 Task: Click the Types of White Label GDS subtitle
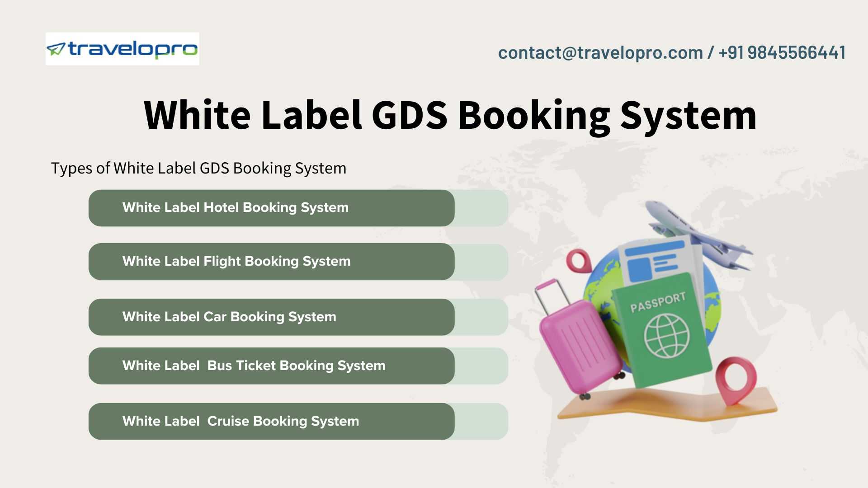(198, 168)
